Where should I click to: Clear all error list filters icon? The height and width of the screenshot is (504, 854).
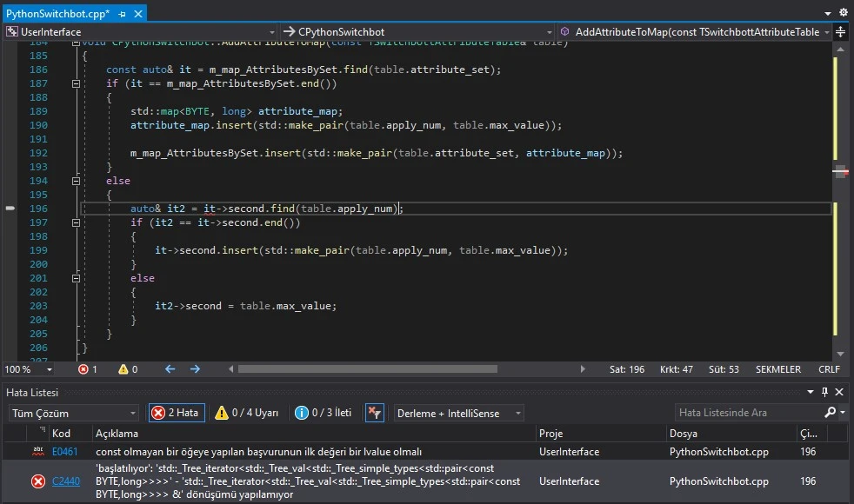tap(374, 413)
